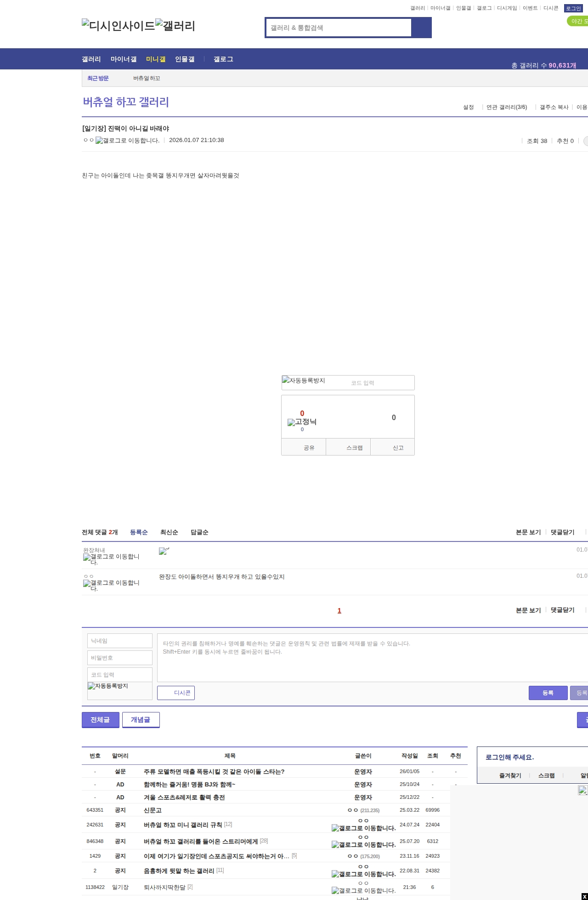588x900 pixels.
Task: Click the 로그인 button at top right
Action: point(573,8)
